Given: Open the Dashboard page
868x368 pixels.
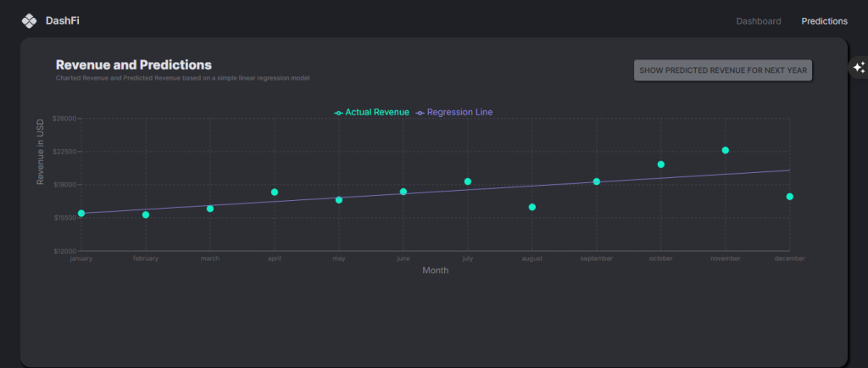Looking at the screenshot, I should point(758,21).
